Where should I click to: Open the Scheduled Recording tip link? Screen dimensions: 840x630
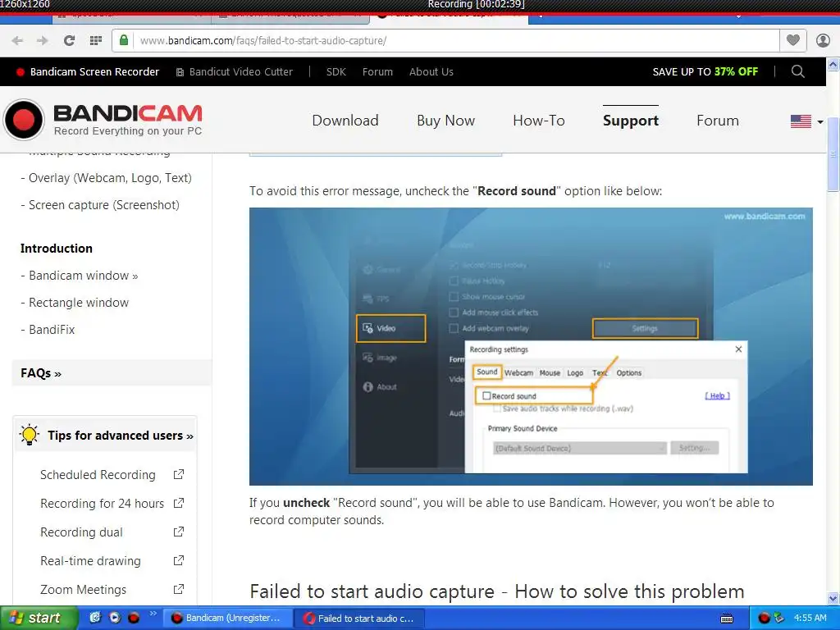pos(98,475)
